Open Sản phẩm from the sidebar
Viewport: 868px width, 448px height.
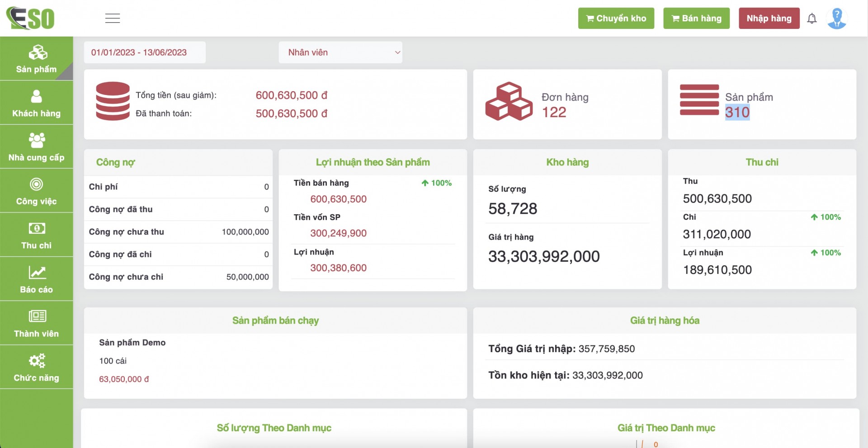36,59
